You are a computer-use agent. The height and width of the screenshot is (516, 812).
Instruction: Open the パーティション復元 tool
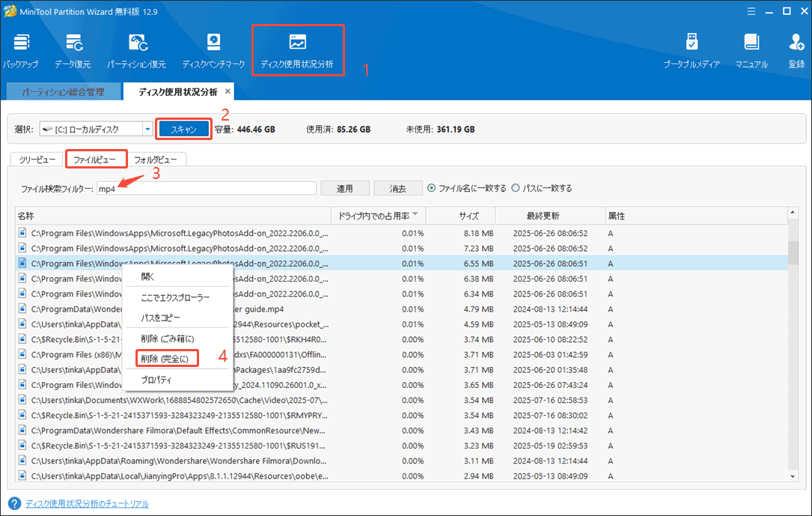pos(137,51)
